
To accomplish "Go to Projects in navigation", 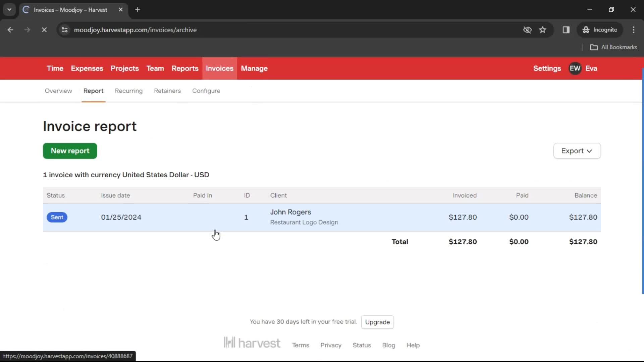I will [x=125, y=68].
